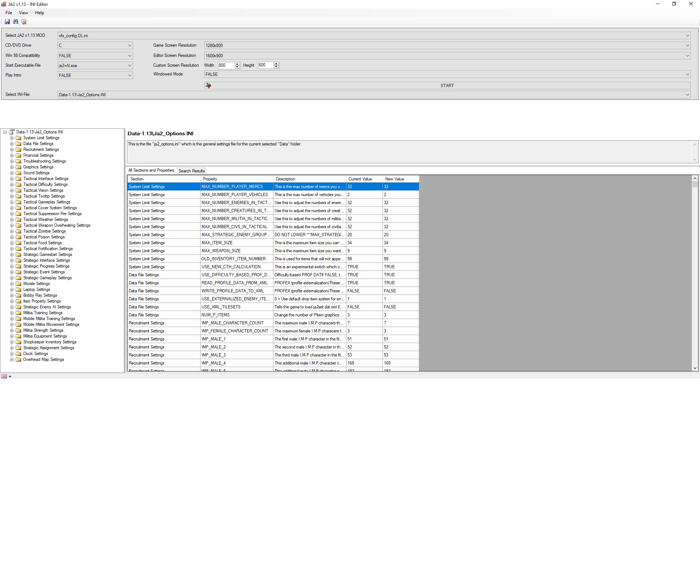Open the language flag selector
This screenshot has height=588, width=700.
click(x=6, y=376)
